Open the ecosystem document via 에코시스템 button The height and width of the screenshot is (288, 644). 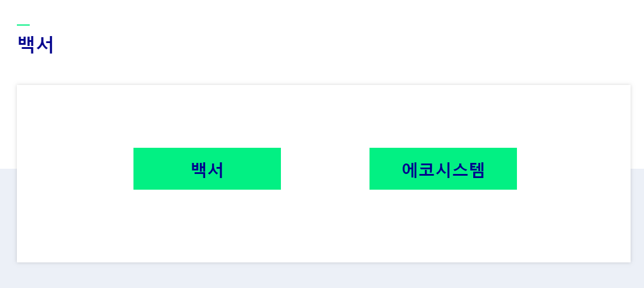pyautogui.click(x=443, y=169)
